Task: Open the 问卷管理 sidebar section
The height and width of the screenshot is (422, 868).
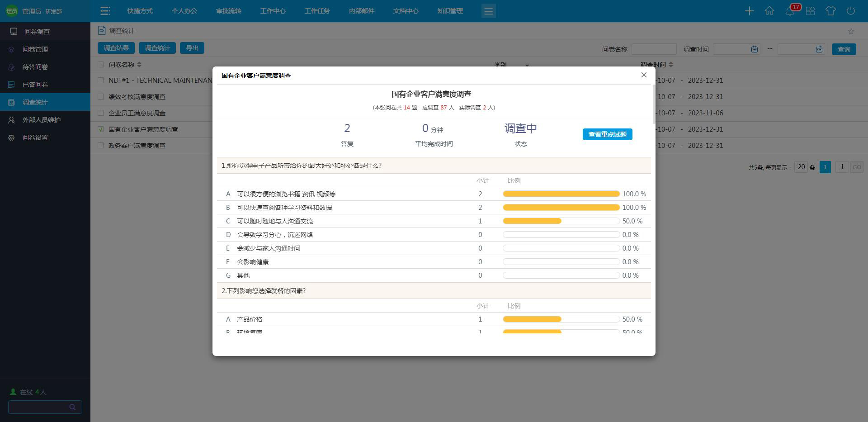Action: pyautogui.click(x=35, y=49)
